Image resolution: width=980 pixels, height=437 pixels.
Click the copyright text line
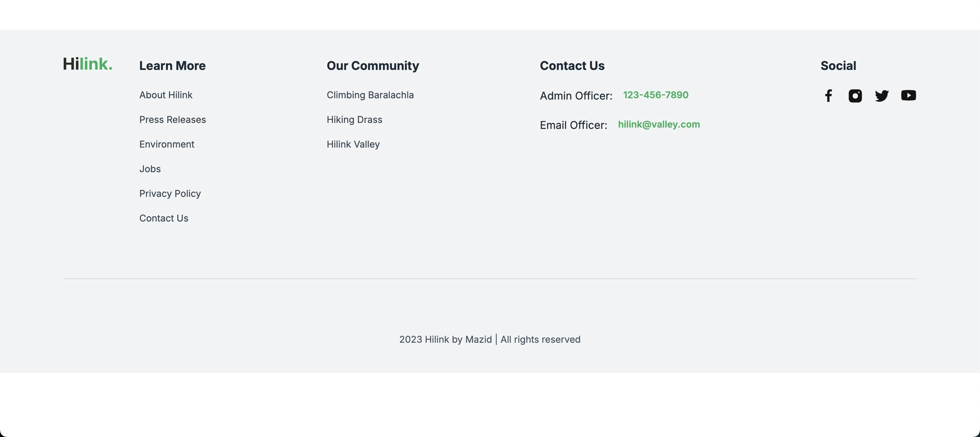tap(490, 339)
